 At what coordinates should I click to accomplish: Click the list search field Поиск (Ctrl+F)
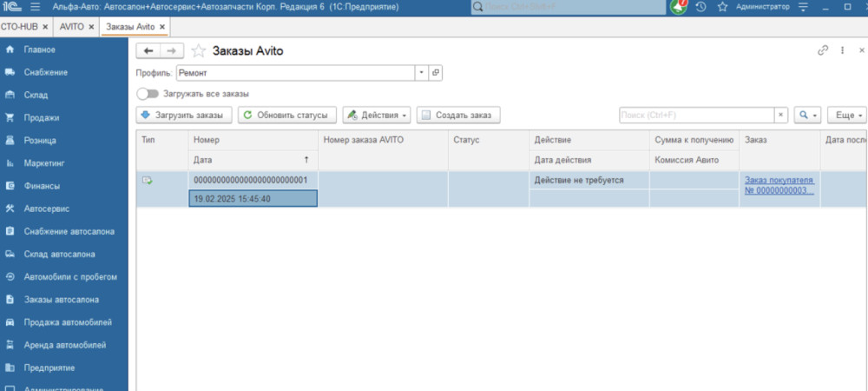click(696, 116)
